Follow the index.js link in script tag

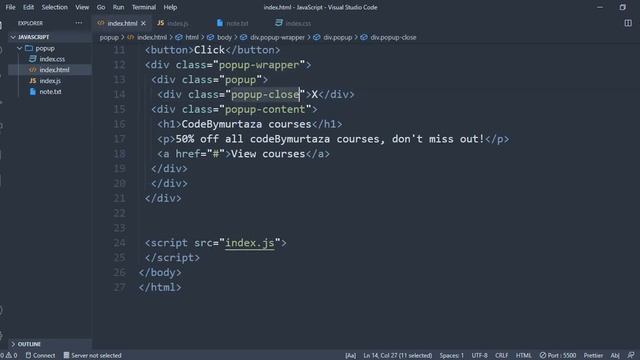pyautogui.click(x=250, y=243)
